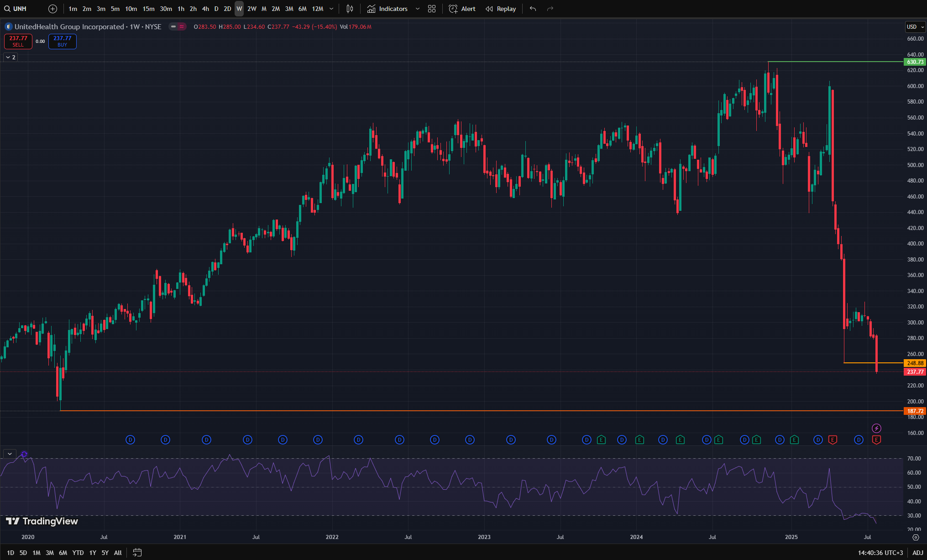Open go-to-date calendar icon
This screenshot has height=560, width=927.
[137, 553]
